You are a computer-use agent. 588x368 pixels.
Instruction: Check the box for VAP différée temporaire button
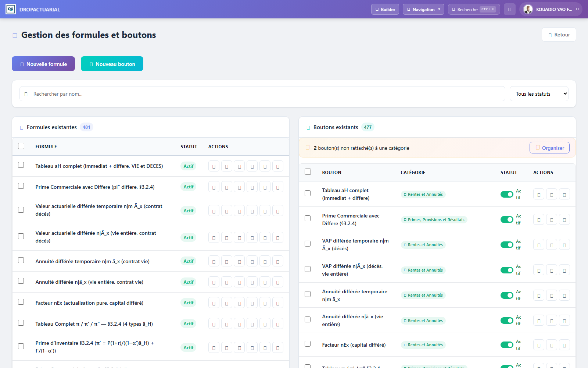coord(308,244)
